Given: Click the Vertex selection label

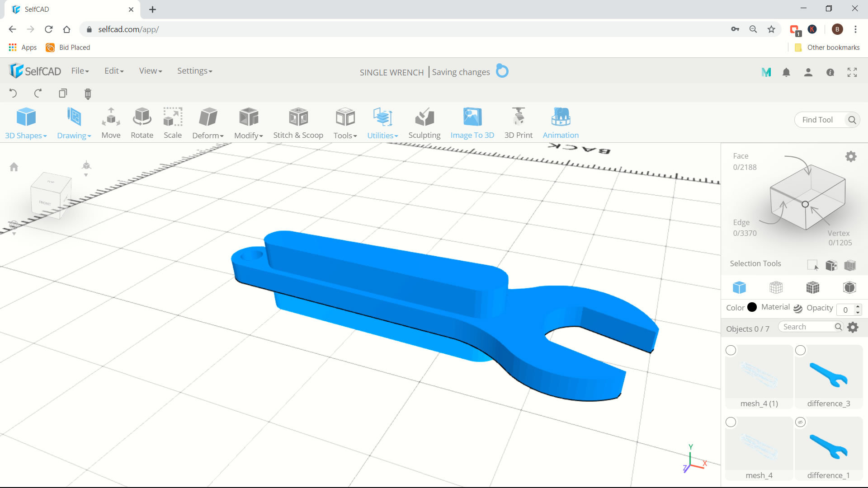Looking at the screenshot, I should tap(839, 233).
